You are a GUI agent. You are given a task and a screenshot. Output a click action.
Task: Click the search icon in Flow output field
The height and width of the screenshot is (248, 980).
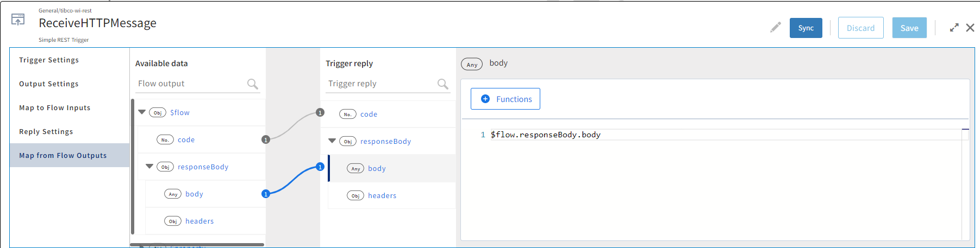(252, 84)
